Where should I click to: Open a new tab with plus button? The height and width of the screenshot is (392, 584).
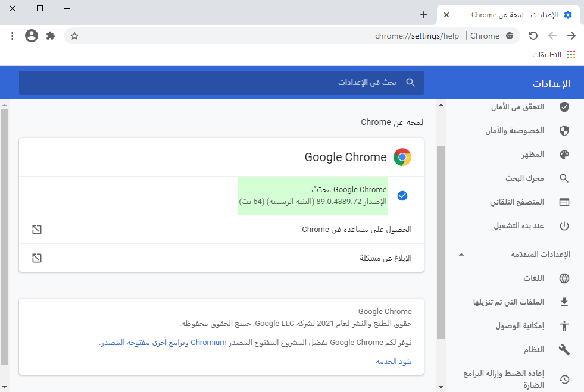(x=423, y=15)
